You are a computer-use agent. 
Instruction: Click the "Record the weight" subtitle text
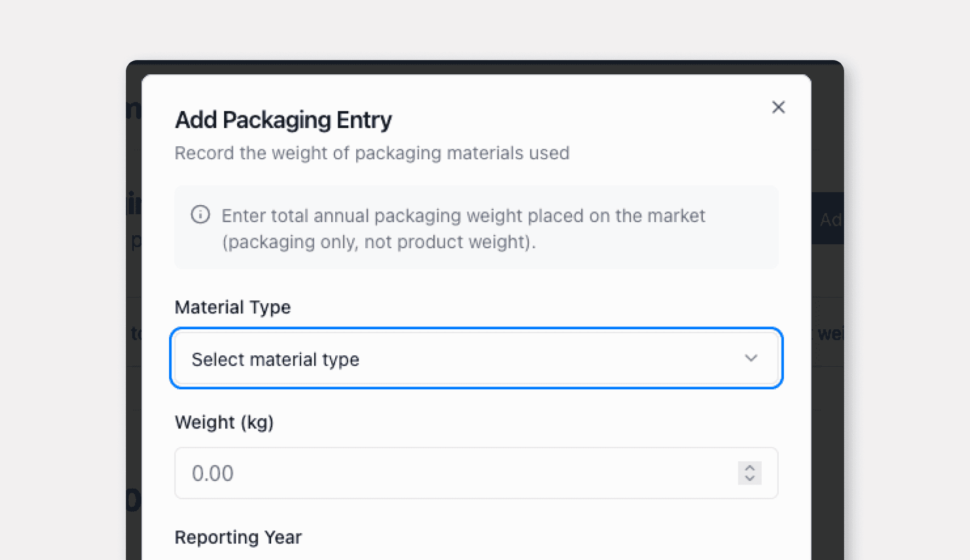coord(372,153)
